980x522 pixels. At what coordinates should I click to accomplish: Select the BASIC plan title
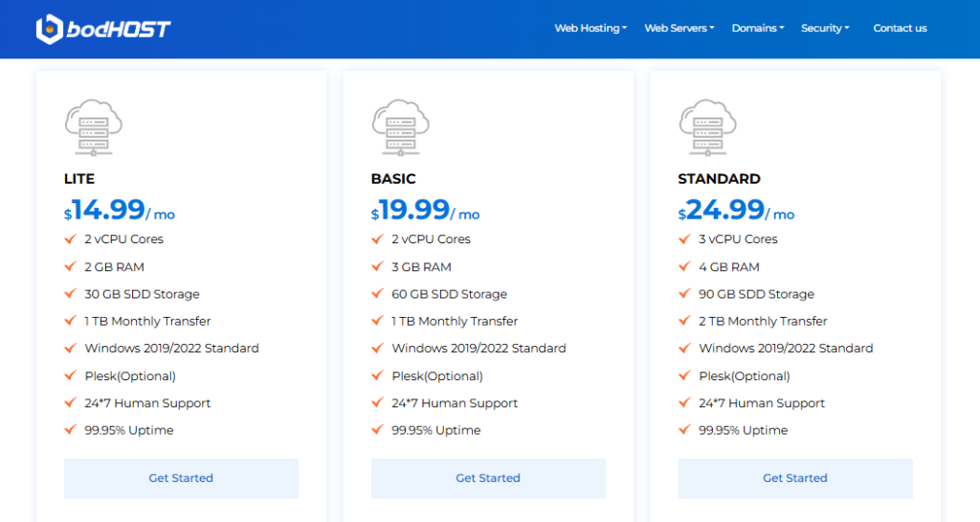[x=393, y=179]
